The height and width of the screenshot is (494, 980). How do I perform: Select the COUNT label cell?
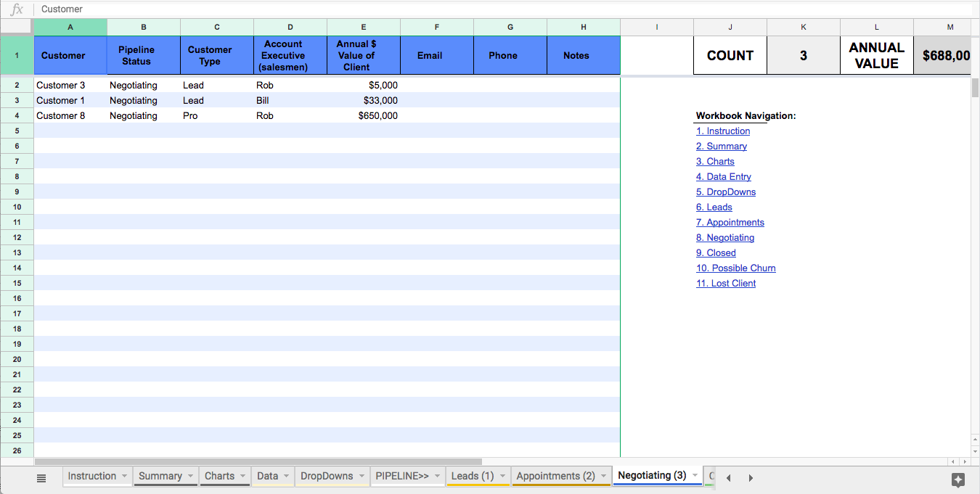730,55
